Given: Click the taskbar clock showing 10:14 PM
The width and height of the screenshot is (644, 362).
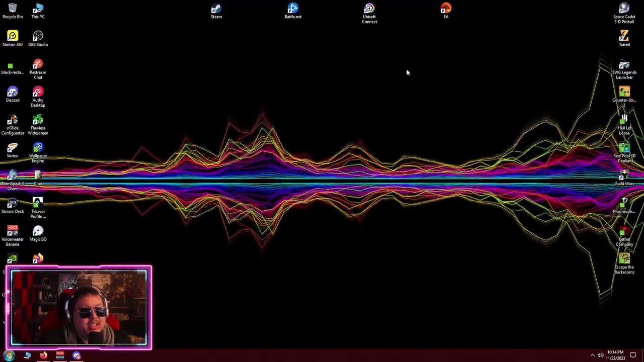Looking at the screenshot, I should [615, 355].
